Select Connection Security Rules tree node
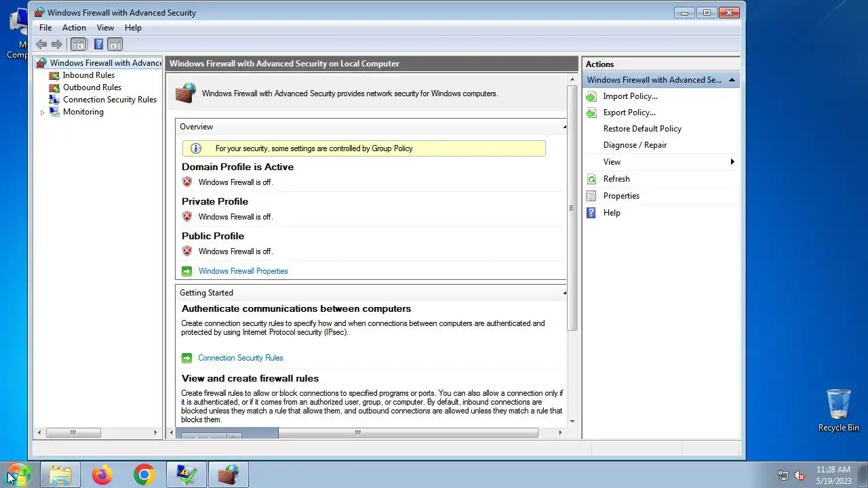The width and height of the screenshot is (868, 488). point(109,100)
